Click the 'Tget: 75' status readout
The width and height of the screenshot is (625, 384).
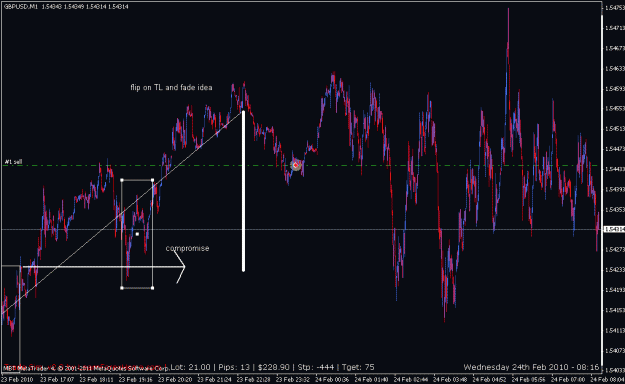[x=358, y=367]
